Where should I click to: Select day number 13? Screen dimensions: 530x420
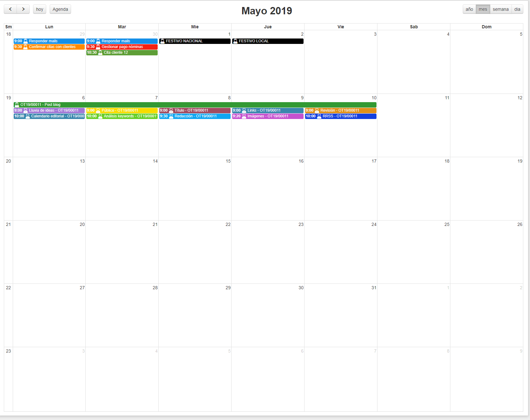pos(82,161)
